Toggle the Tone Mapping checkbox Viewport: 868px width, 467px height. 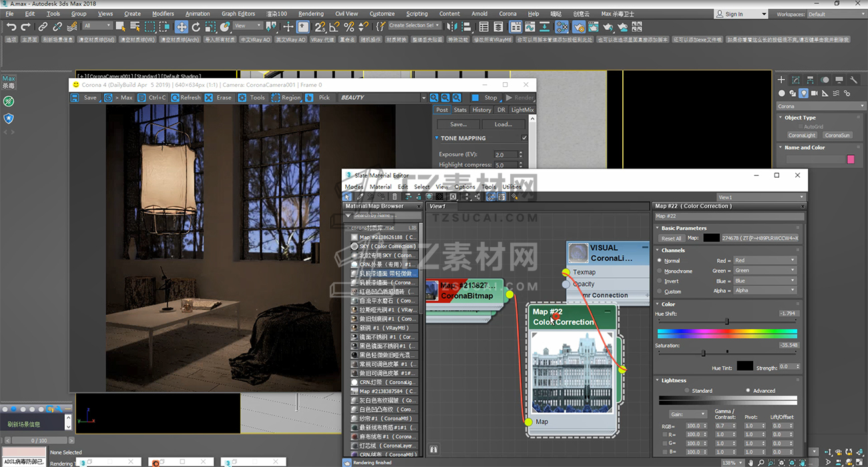(x=524, y=138)
